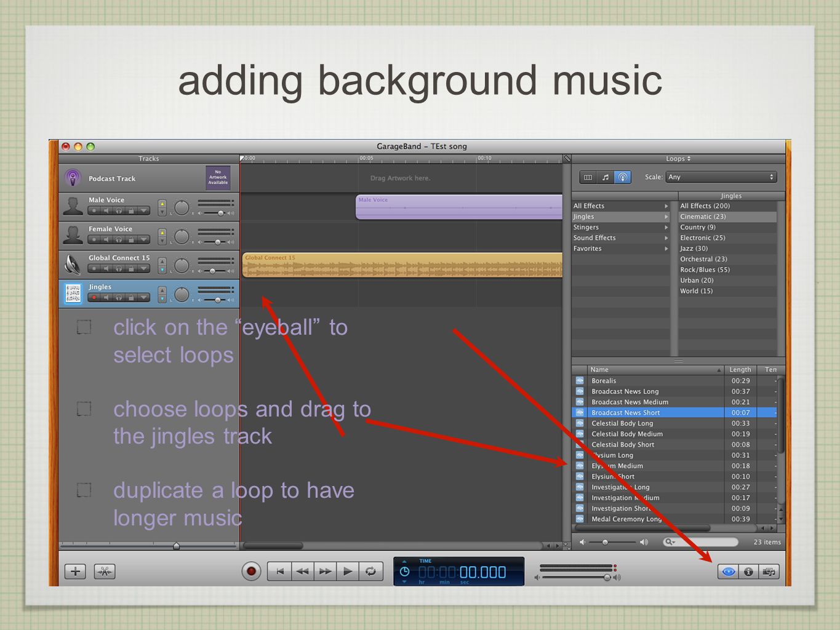The height and width of the screenshot is (630, 840).
Task: Click the loop search field
Action: [700, 542]
